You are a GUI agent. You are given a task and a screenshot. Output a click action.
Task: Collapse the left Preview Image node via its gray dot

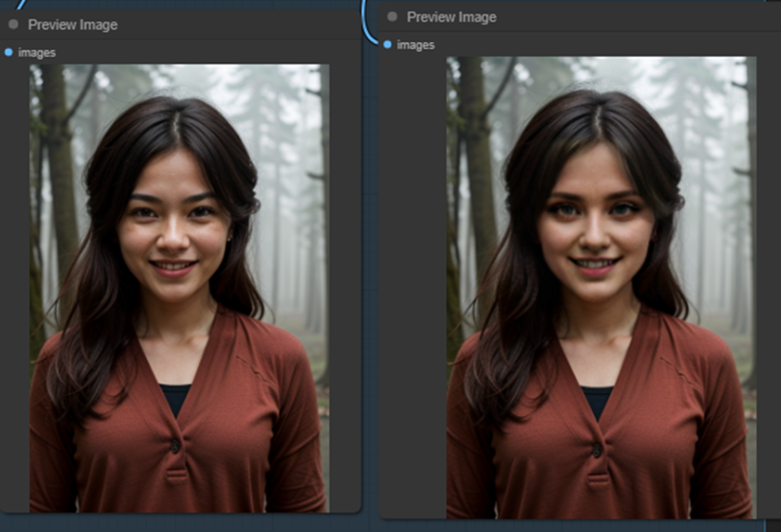(x=14, y=24)
